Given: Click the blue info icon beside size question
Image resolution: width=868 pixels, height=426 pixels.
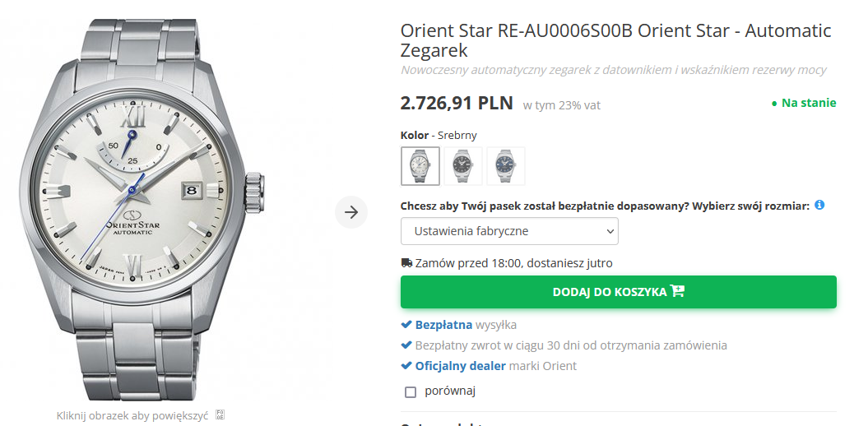Looking at the screenshot, I should (819, 205).
